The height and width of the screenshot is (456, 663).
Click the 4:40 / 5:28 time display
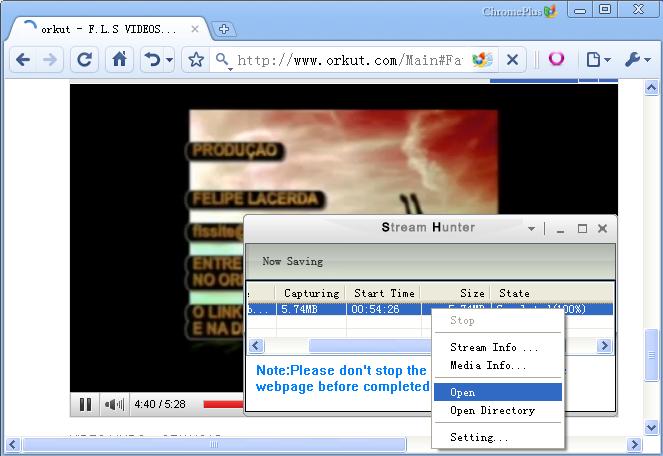pos(160,404)
